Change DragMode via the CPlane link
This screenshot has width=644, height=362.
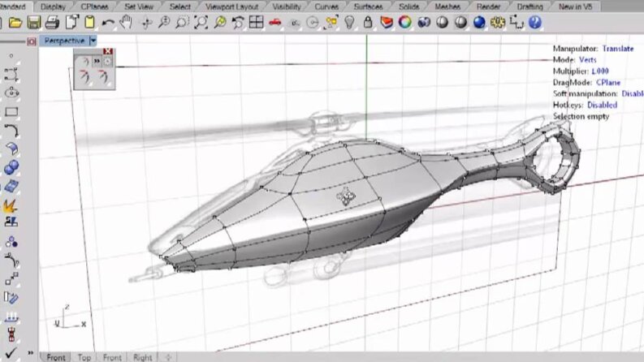tap(607, 83)
